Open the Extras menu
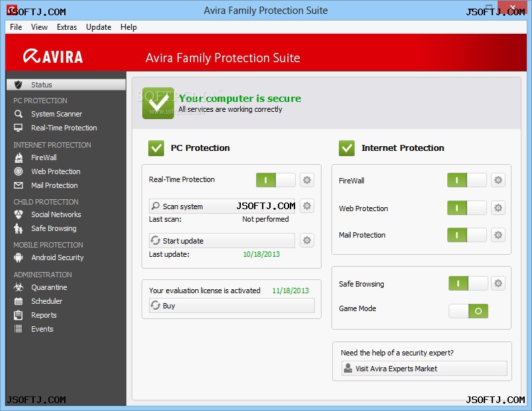The image size is (532, 411). point(67,27)
